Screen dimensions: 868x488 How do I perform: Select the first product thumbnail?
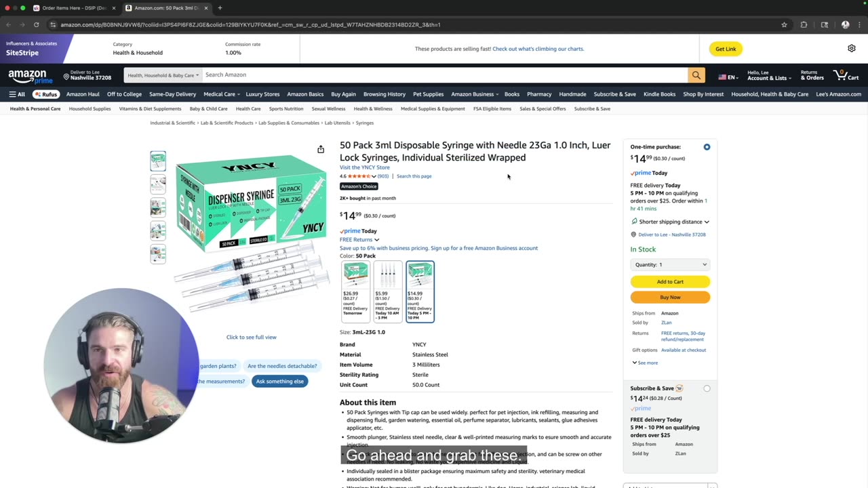point(158,161)
